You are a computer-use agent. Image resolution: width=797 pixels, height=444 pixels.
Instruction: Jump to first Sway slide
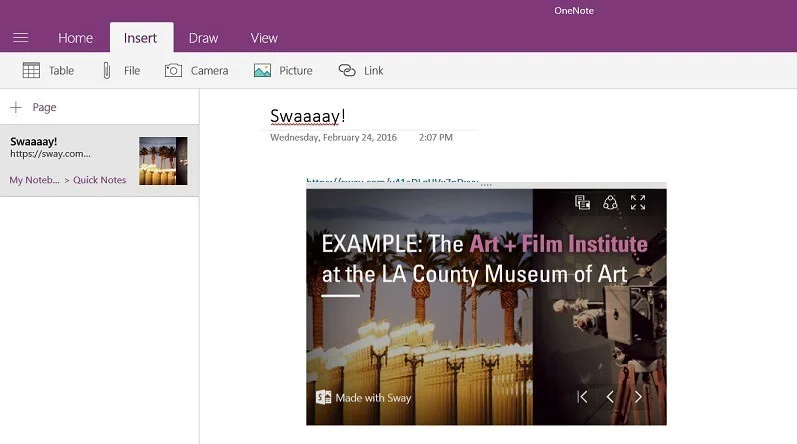(582, 397)
